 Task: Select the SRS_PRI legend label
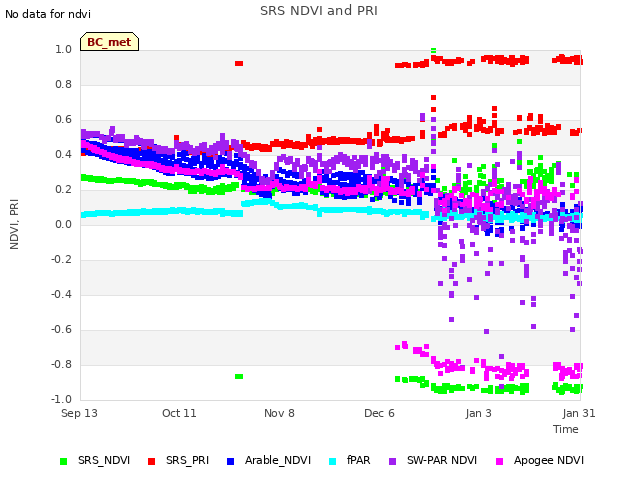187,460
